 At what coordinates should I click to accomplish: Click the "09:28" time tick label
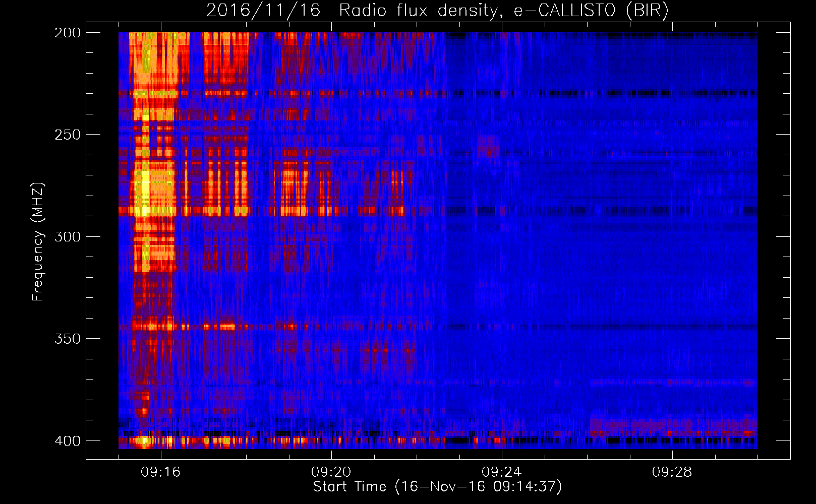click(672, 472)
